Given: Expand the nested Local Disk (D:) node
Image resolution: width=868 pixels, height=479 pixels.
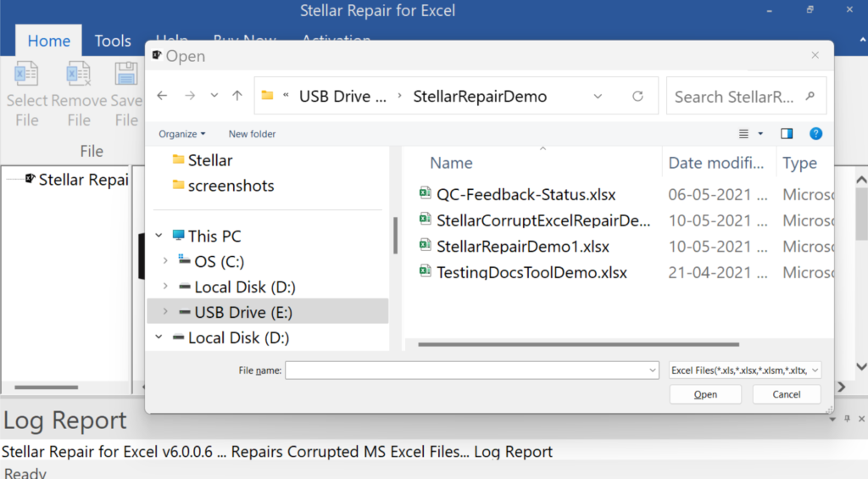Looking at the screenshot, I should click(x=165, y=286).
